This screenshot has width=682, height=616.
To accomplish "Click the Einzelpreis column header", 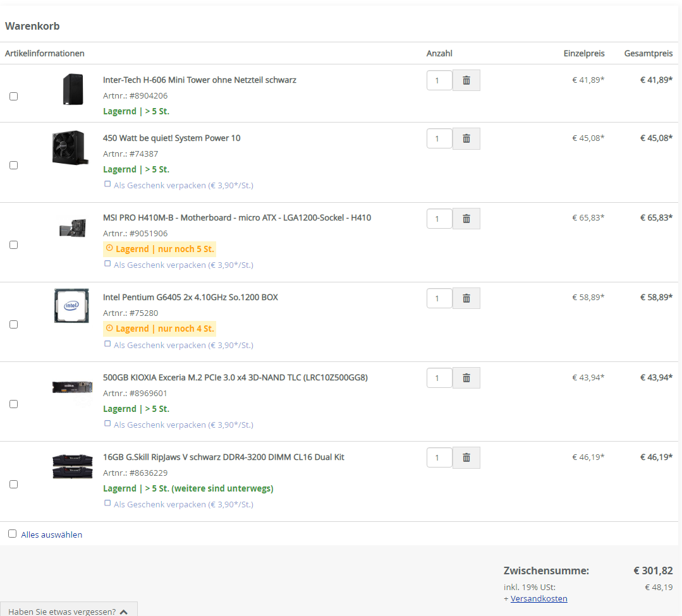I will (x=584, y=54).
